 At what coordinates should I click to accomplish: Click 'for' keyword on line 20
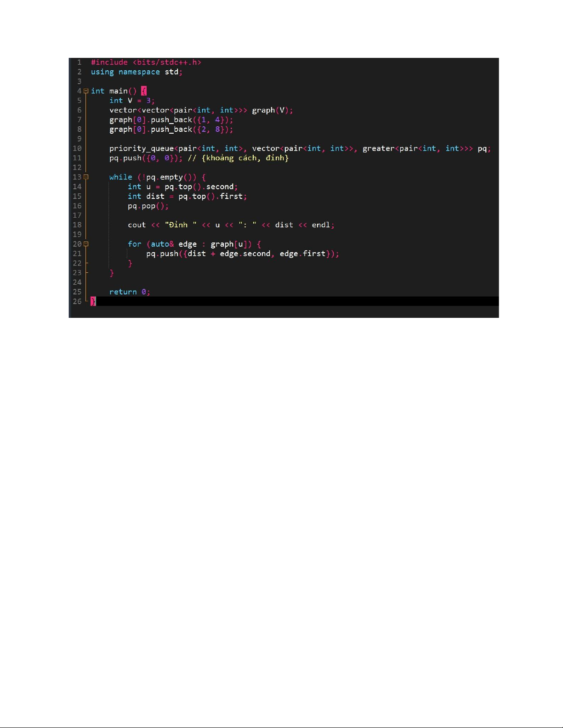tap(135, 244)
